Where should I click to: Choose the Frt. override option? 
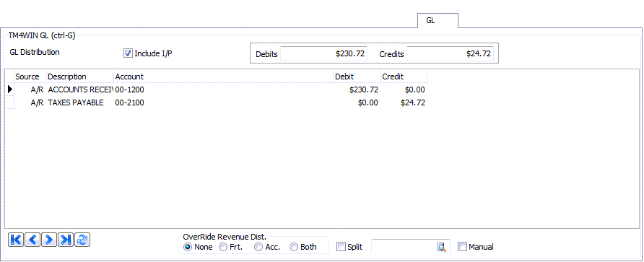click(x=222, y=247)
